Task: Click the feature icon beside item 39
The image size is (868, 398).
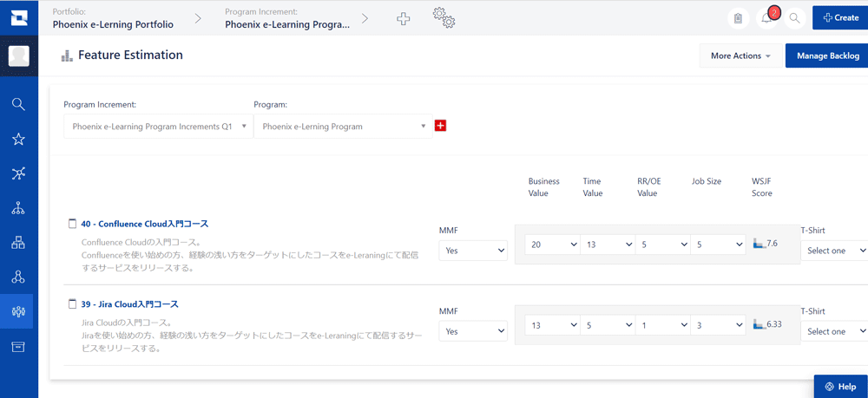Action: tap(71, 304)
